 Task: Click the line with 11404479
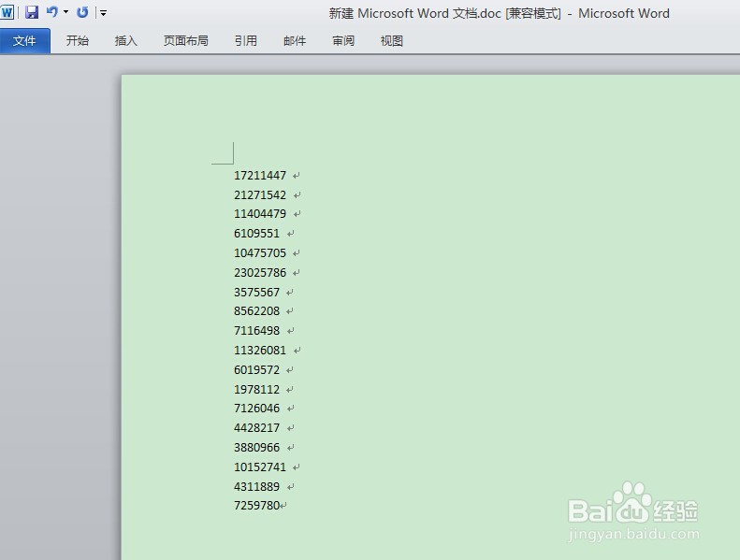click(x=260, y=214)
